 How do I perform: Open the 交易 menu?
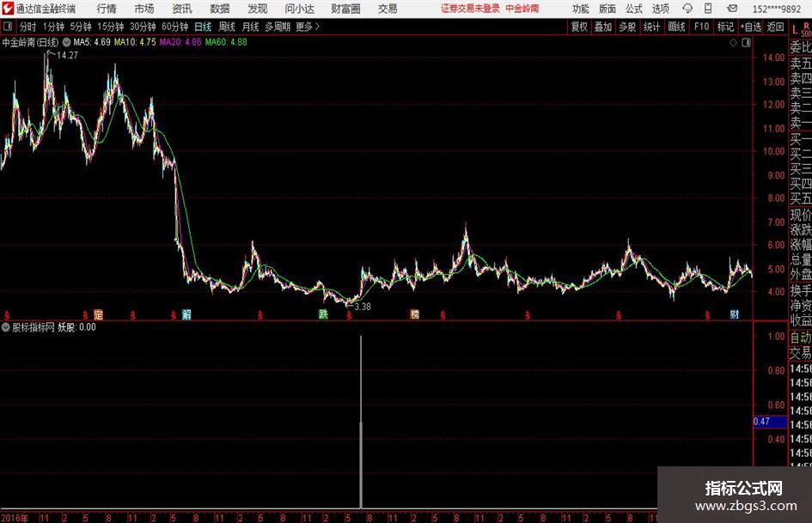pyautogui.click(x=388, y=9)
